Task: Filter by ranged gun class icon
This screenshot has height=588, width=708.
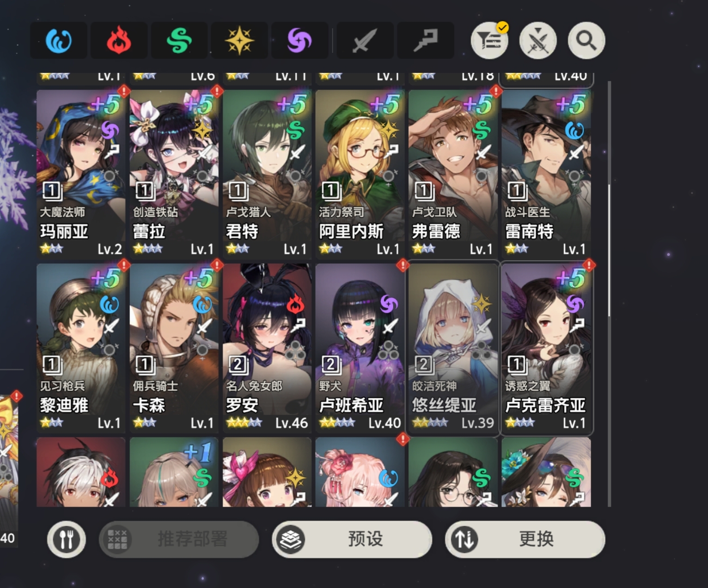Action: [x=426, y=41]
